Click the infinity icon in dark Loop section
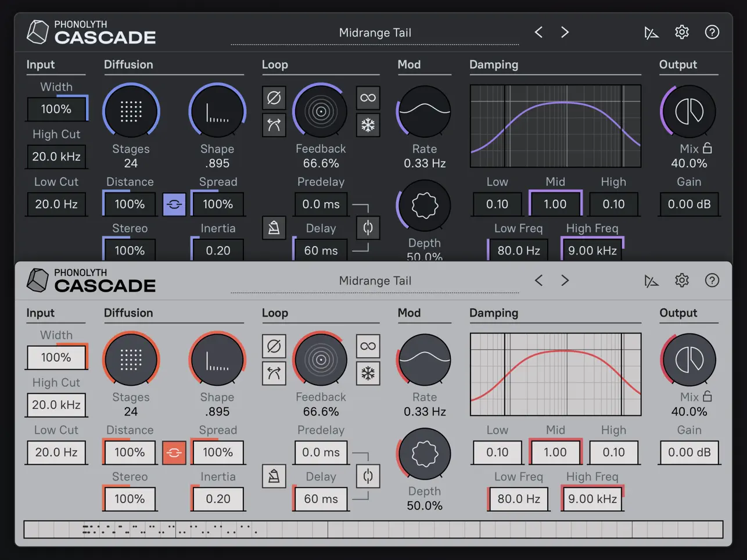The image size is (747, 560). (x=368, y=98)
